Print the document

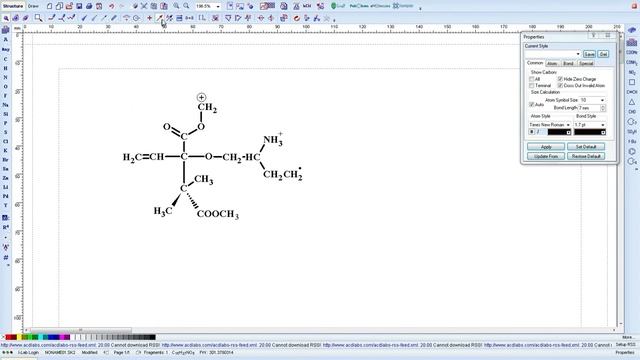(89, 6)
